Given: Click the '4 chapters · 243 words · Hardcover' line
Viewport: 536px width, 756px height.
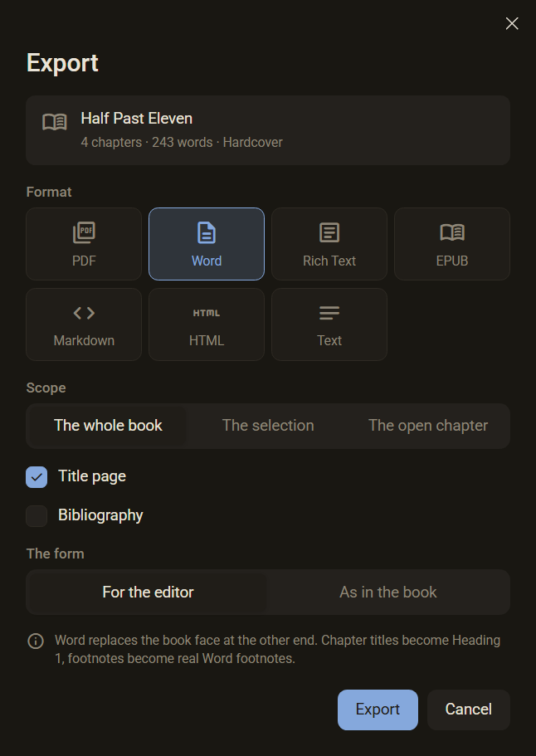Looking at the screenshot, I should coord(182,142).
